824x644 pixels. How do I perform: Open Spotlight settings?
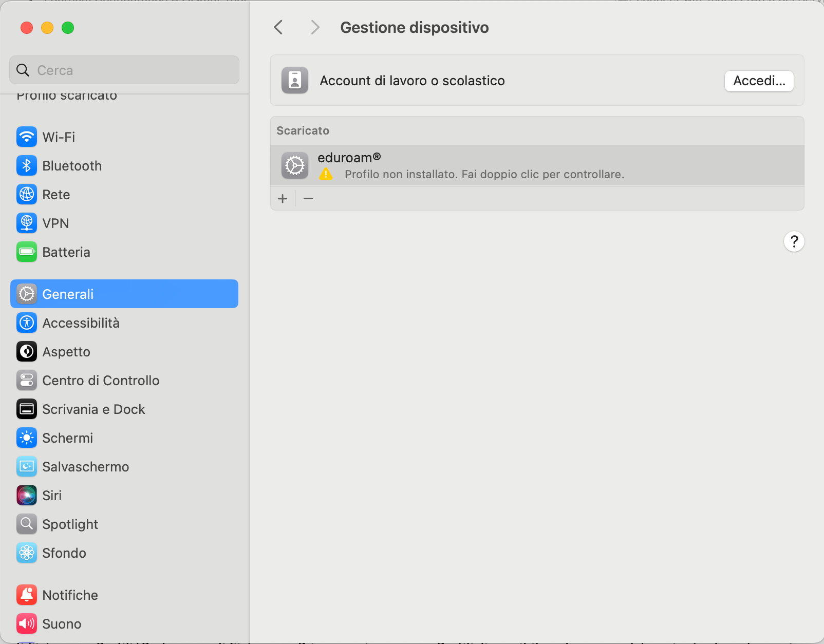point(70,524)
